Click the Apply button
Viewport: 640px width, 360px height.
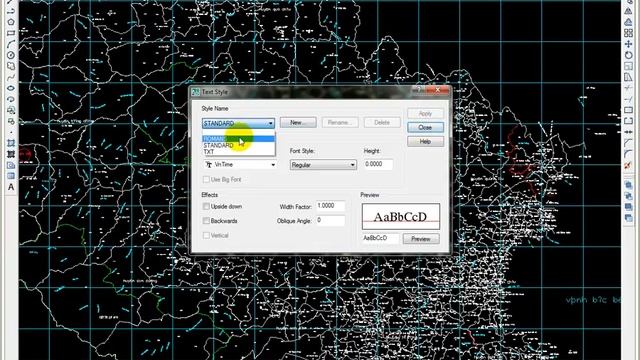425,113
